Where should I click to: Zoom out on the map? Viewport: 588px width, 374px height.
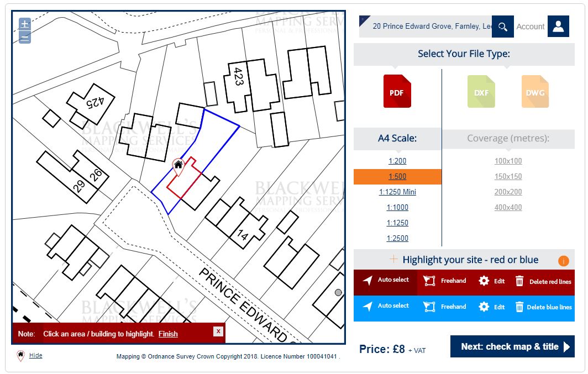click(24, 38)
